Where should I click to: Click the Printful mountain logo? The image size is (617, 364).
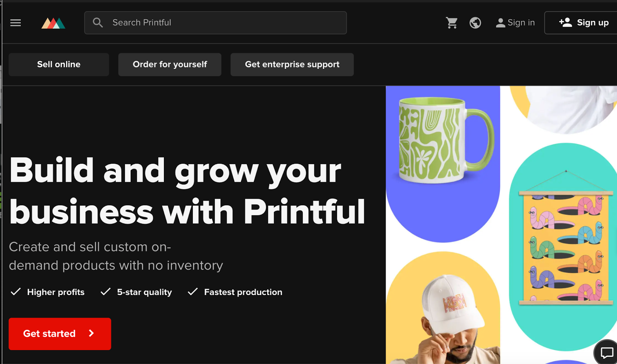coord(53,23)
